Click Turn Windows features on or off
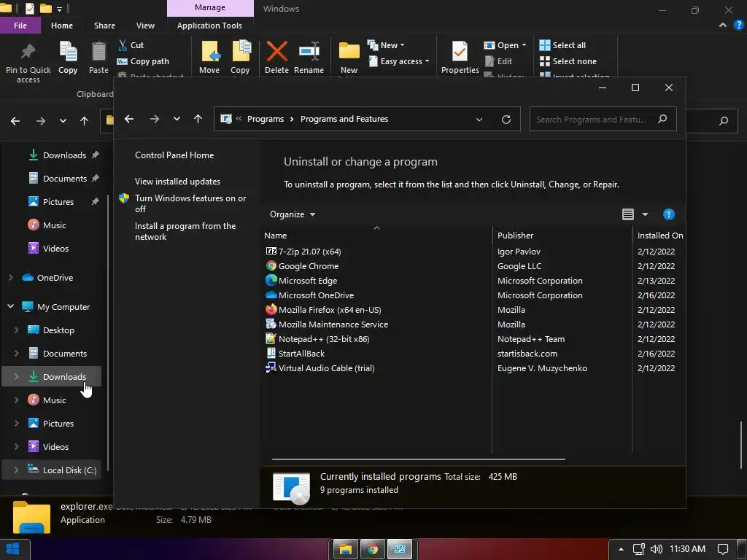 pyautogui.click(x=190, y=204)
